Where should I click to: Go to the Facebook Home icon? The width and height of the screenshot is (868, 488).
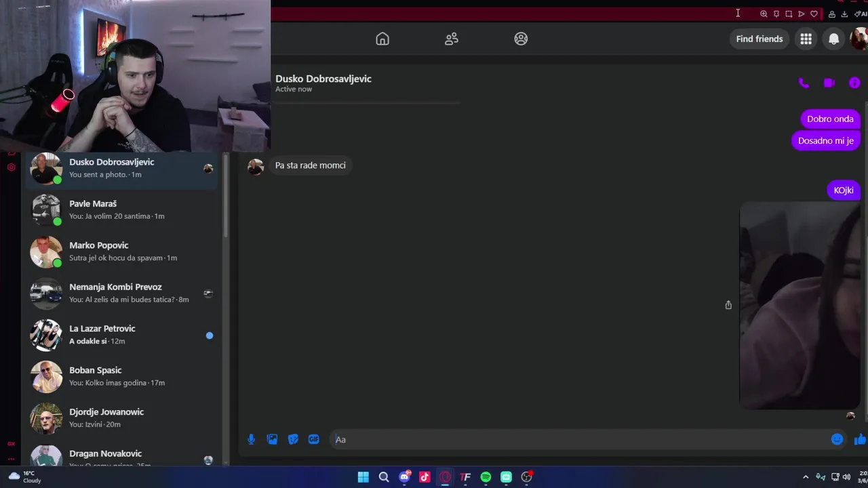(382, 39)
